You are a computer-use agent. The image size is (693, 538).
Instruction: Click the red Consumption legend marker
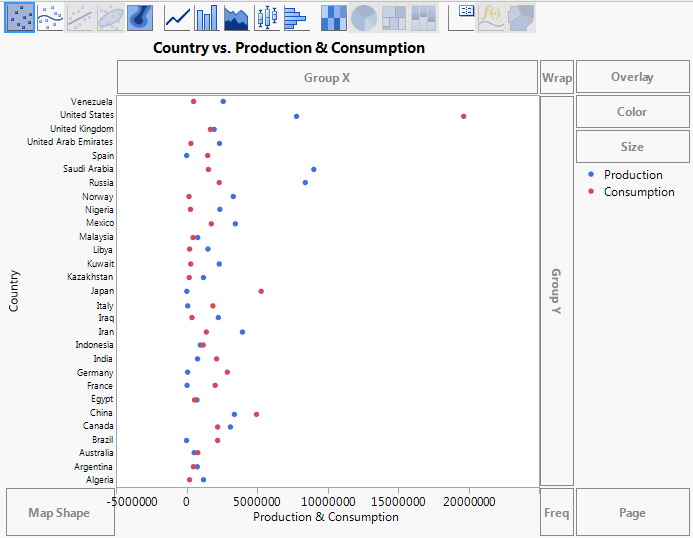591,192
